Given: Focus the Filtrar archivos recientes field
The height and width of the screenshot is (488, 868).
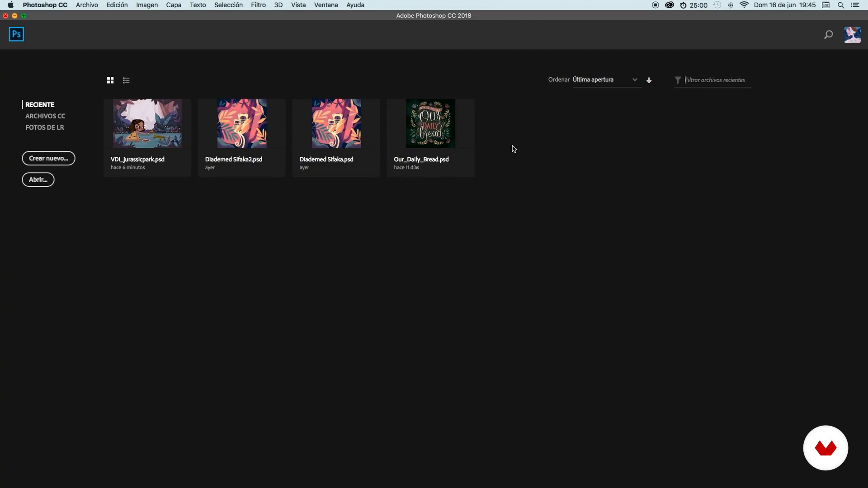Looking at the screenshot, I should [717, 80].
